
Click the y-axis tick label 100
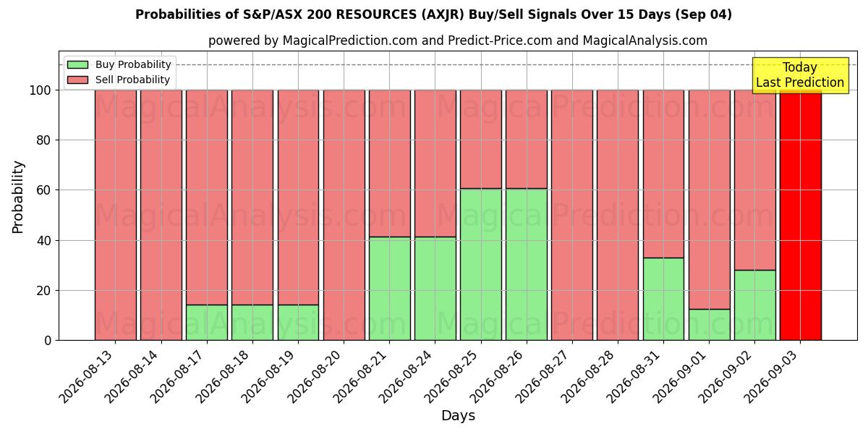point(41,90)
